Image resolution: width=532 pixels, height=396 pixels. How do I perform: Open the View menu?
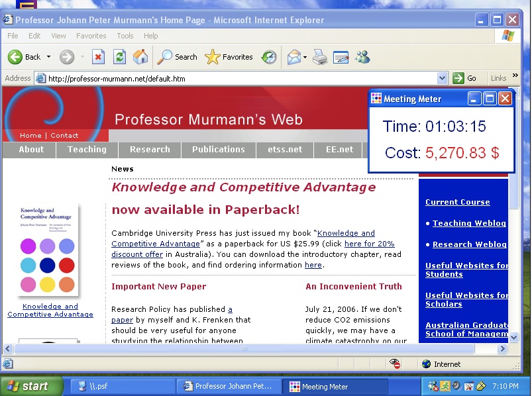(x=58, y=36)
